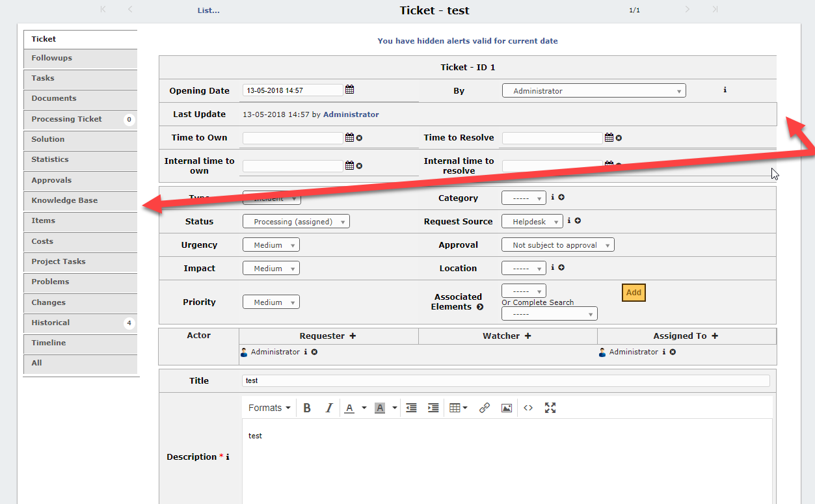Switch to the Followups tab
The width and height of the screenshot is (815, 504).
point(80,59)
